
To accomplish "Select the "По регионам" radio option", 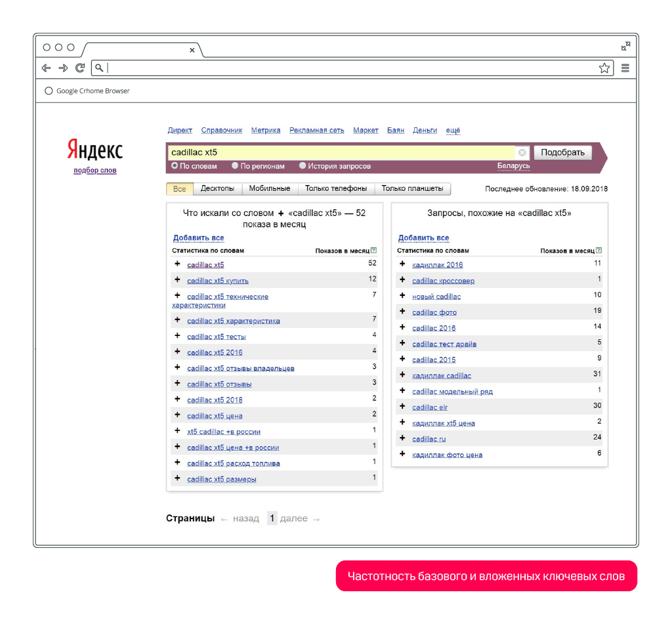I will pos(236,166).
